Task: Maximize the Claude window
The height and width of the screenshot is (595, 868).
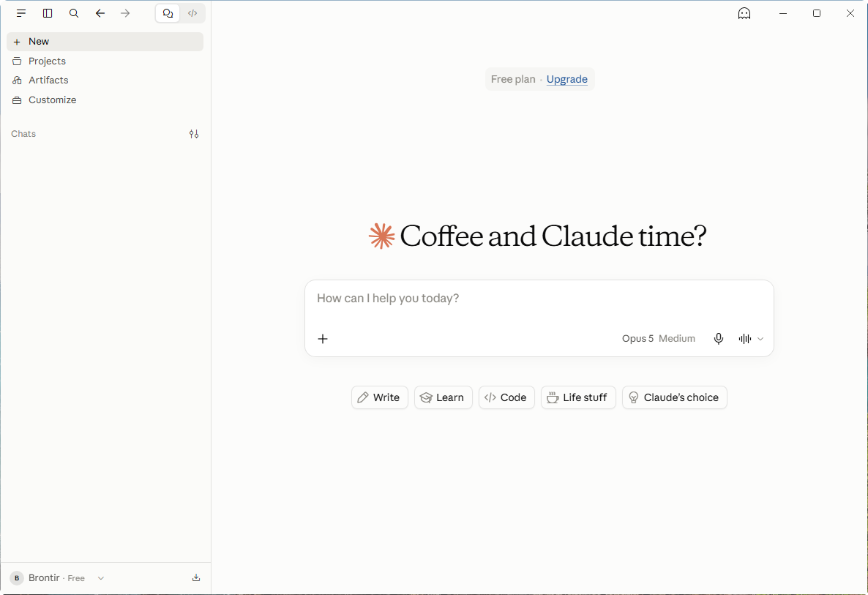Action: 817,13
